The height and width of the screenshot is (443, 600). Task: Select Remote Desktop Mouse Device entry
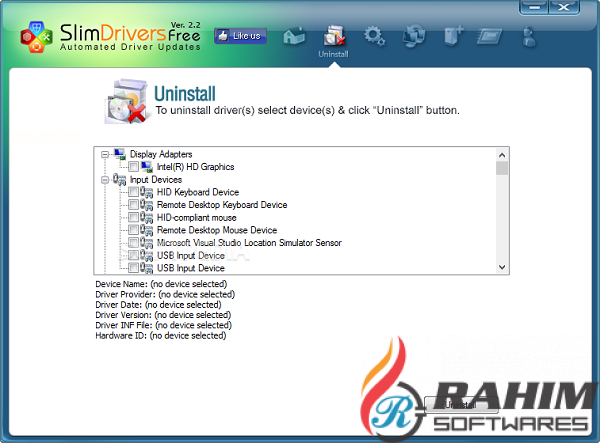[217, 230]
